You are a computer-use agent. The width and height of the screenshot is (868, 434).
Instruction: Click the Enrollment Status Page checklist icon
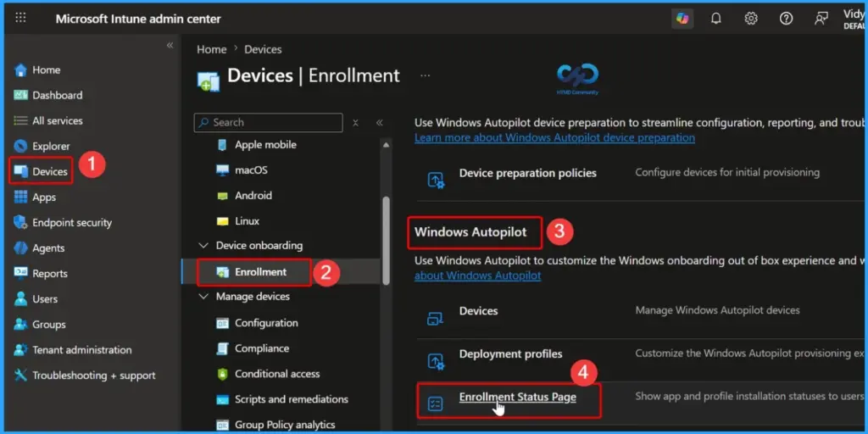pos(436,404)
